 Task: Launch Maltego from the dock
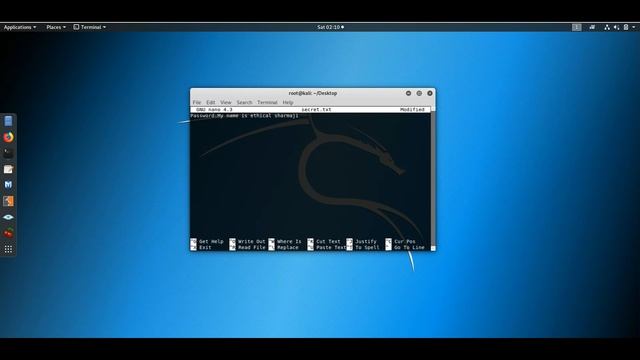click(x=8, y=185)
